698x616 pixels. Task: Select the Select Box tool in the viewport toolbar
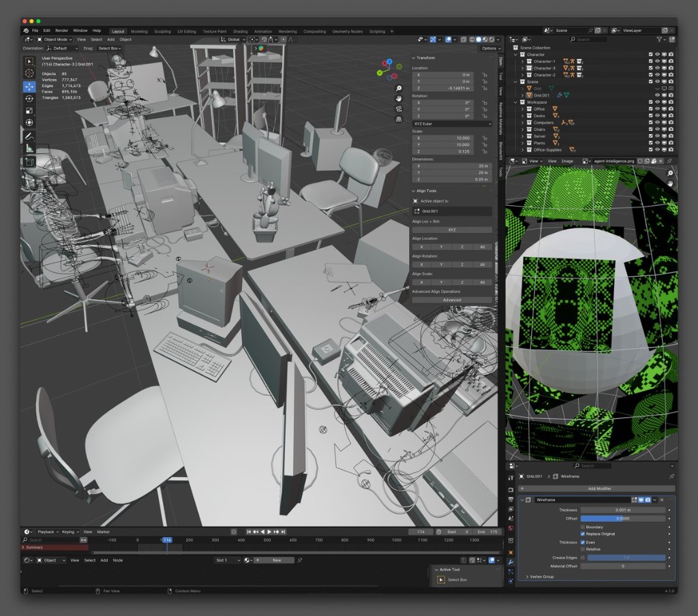click(x=29, y=61)
